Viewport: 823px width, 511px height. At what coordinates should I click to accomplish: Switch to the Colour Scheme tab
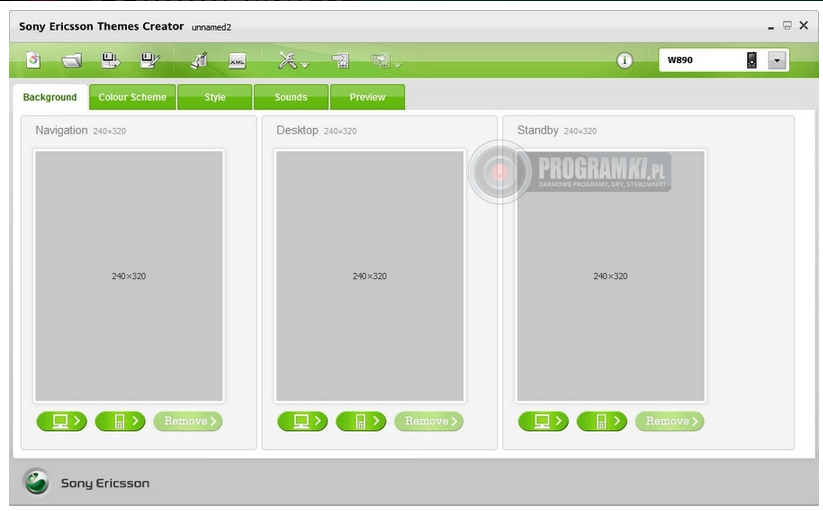coord(132,97)
